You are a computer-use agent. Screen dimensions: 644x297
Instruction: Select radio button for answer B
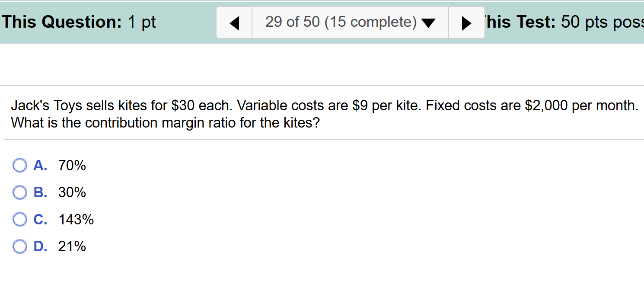click(x=19, y=192)
